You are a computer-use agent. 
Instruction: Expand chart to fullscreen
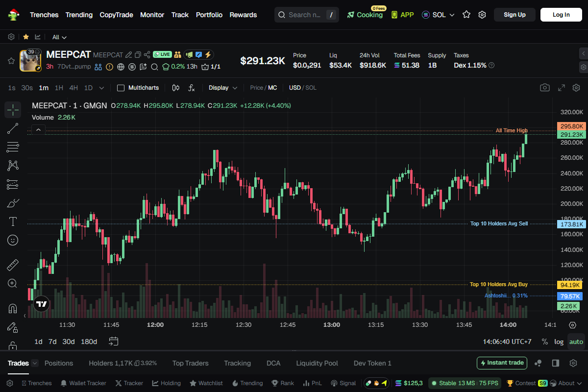[x=562, y=88]
